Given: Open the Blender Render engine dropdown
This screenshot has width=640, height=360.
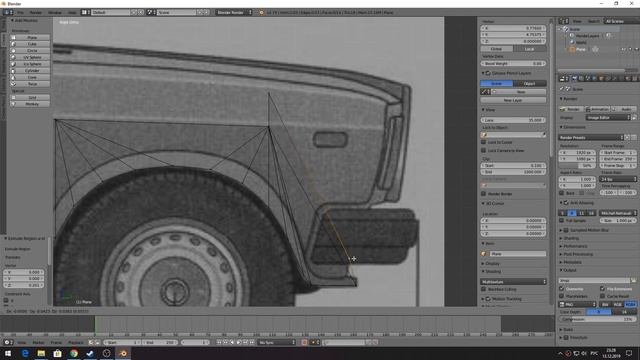Looking at the screenshot, I should point(234,13).
